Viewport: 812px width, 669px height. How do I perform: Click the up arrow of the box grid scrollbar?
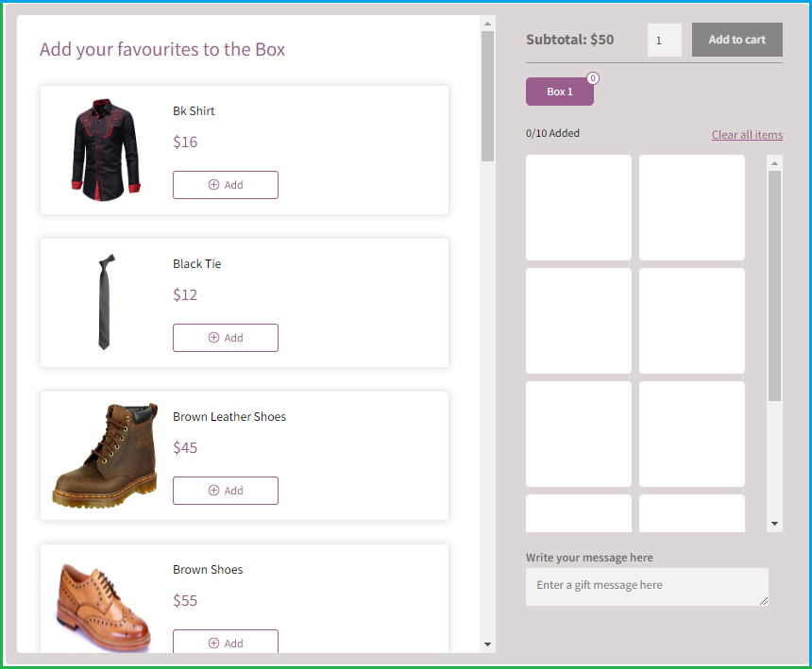tap(775, 162)
